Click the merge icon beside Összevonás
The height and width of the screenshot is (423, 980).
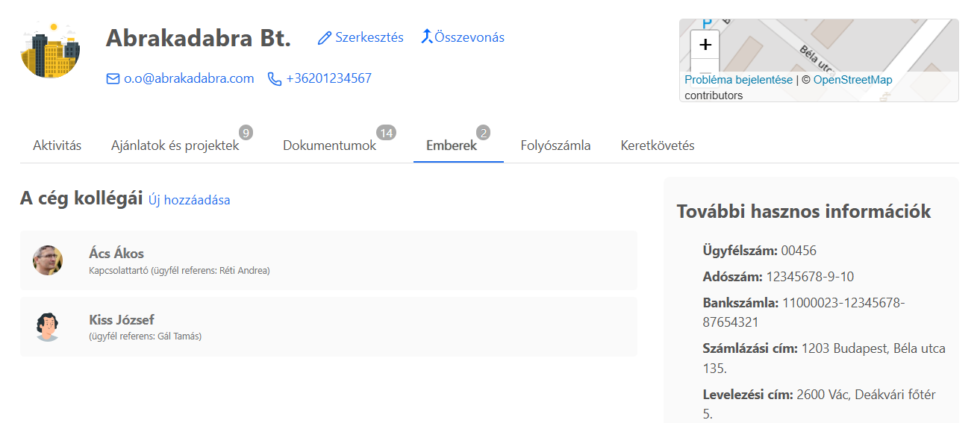click(x=427, y=37)
